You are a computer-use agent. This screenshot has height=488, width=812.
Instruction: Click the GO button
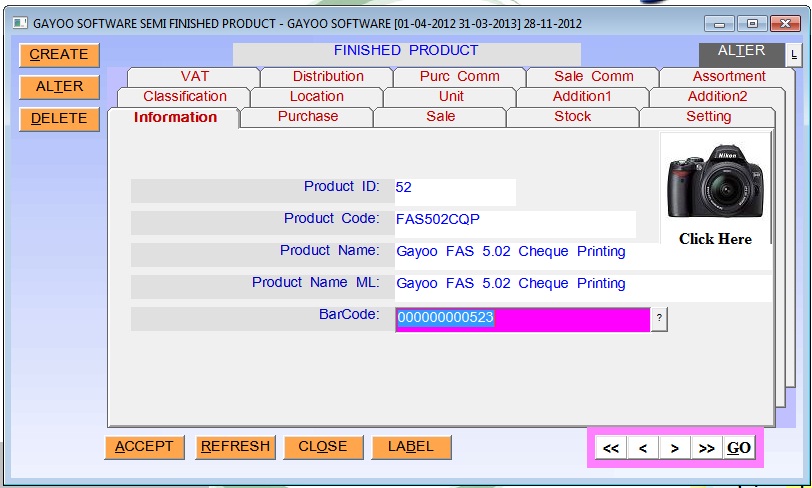click(739, 448)
